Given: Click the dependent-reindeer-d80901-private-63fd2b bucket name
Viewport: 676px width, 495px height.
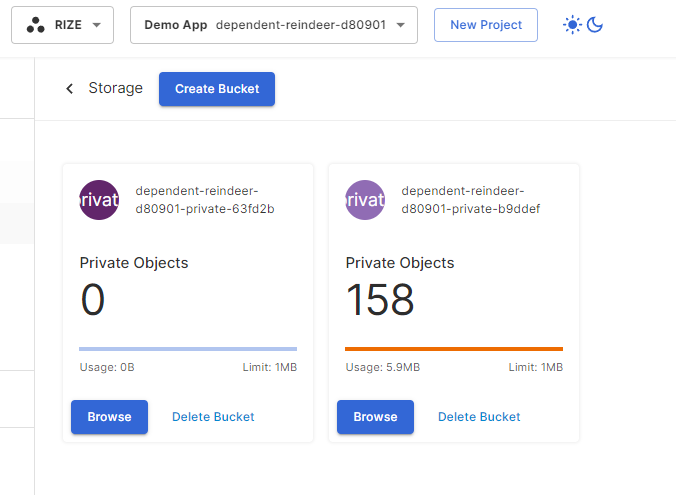Looking at the screenshot, I should pyautogui.click(x=204, y=200).
